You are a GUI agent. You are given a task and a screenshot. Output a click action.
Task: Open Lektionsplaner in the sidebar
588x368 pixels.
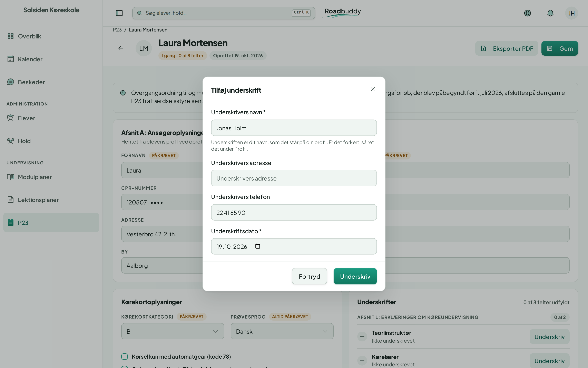tap(51, 200)
